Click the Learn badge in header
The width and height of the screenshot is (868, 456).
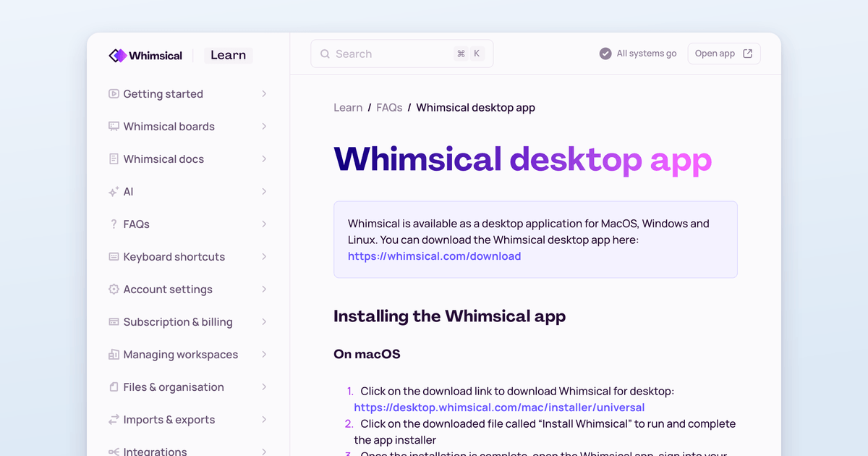tap(228, 55)
